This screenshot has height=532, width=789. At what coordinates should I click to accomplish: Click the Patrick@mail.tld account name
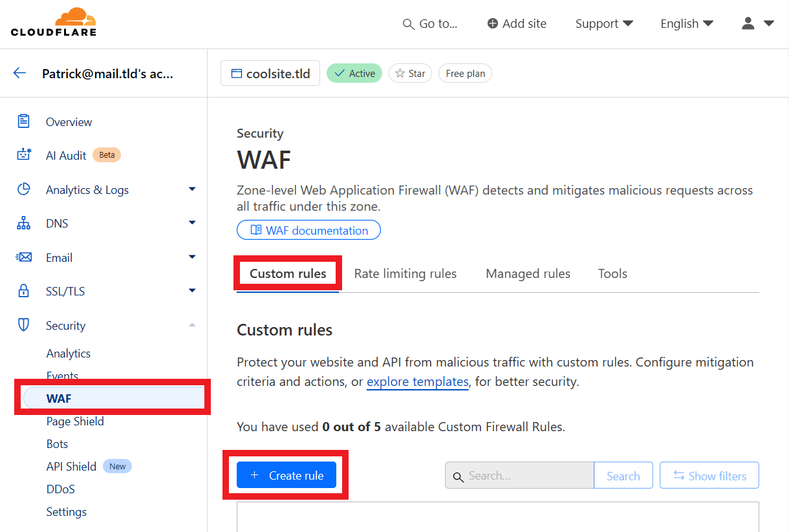(x=107, y=73)
